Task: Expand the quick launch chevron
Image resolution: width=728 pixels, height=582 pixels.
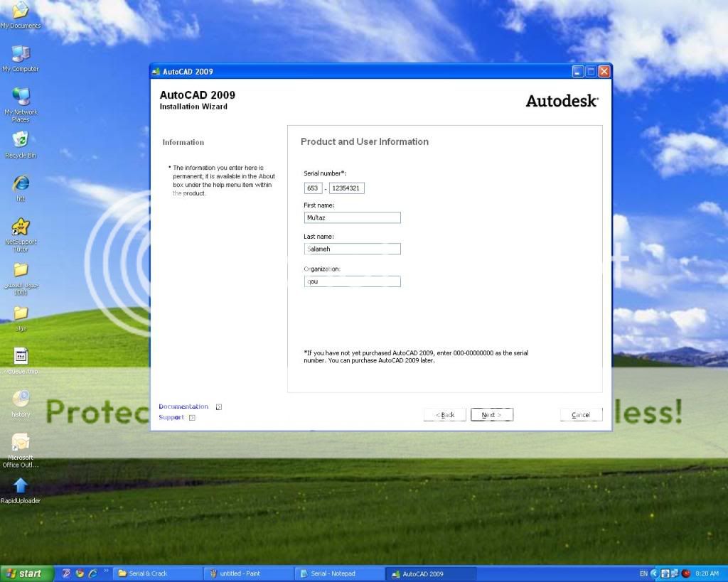Action: [x=107, y=571]
